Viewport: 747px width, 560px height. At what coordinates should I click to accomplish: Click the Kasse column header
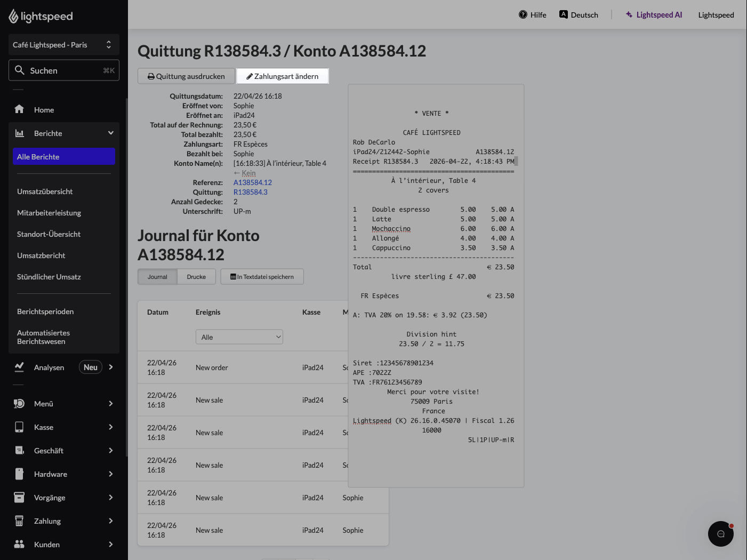[311, 312]
